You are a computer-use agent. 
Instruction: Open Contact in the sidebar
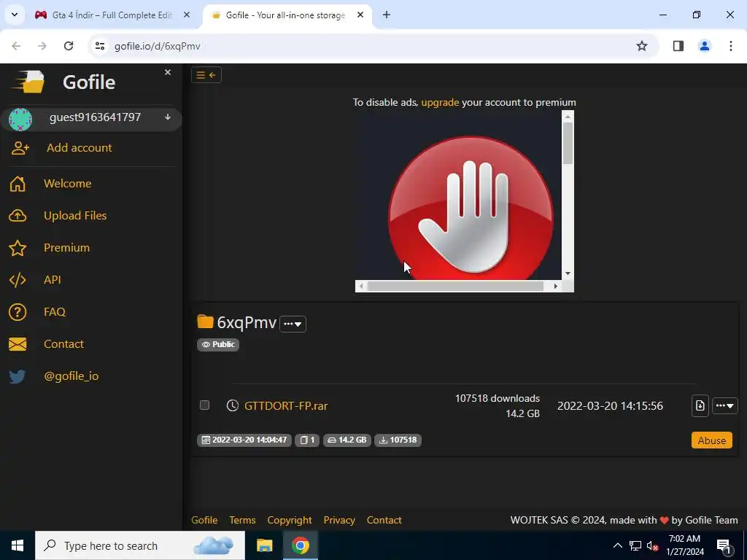[x=63, y=344]
